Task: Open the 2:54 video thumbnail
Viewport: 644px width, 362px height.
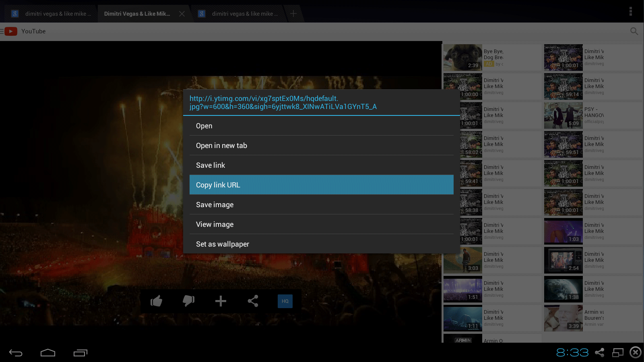Action: click(x=563, y=260)
